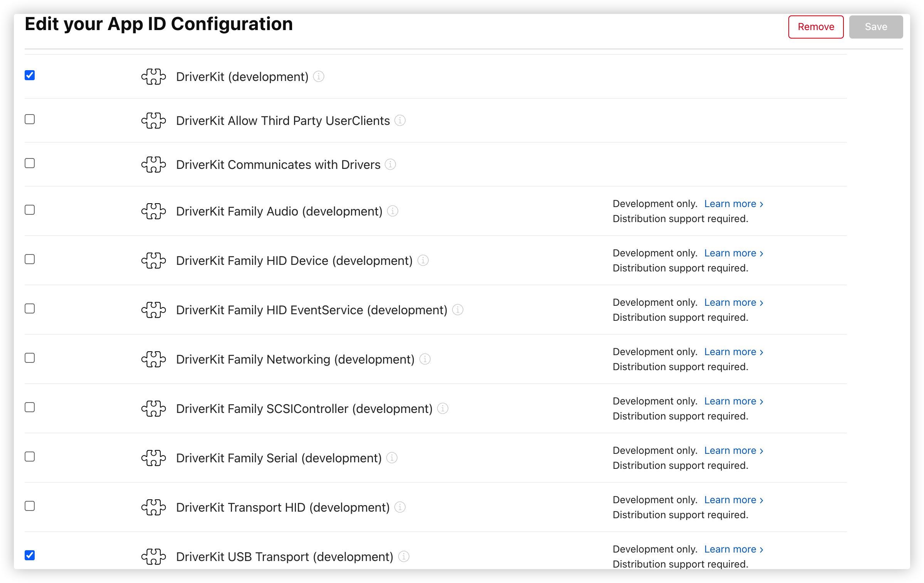Click 'DriverKit Family SCSIController (development)' label
This screenshot has height=583, width=924.
click(304, 409)
